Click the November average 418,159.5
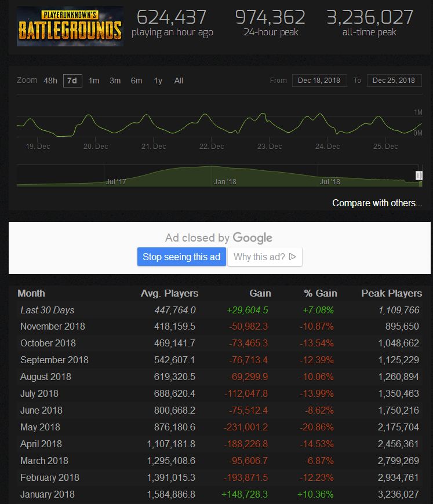Screen dimensions: 433x504 click(174, 327)
